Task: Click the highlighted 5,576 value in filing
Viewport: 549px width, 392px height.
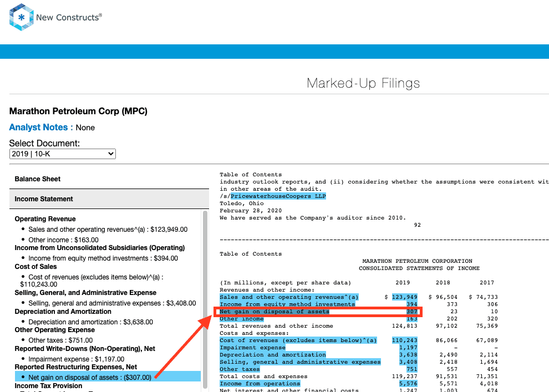Action: [408, 384]
